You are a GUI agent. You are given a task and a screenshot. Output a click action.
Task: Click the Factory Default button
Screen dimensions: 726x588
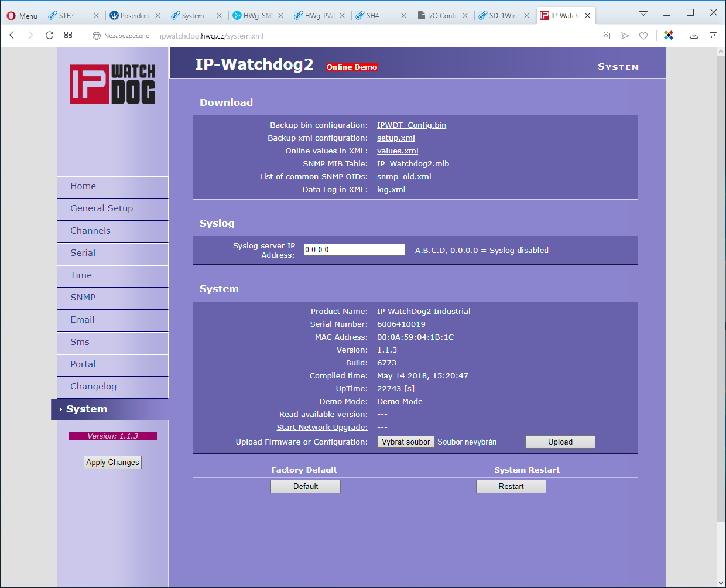[306, 487]
